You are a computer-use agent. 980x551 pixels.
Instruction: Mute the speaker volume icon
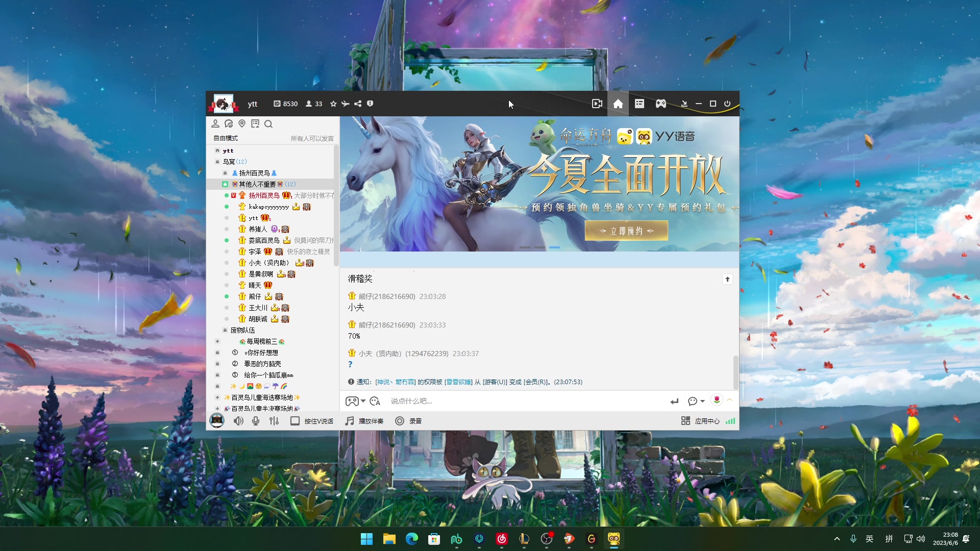point(238,421)
